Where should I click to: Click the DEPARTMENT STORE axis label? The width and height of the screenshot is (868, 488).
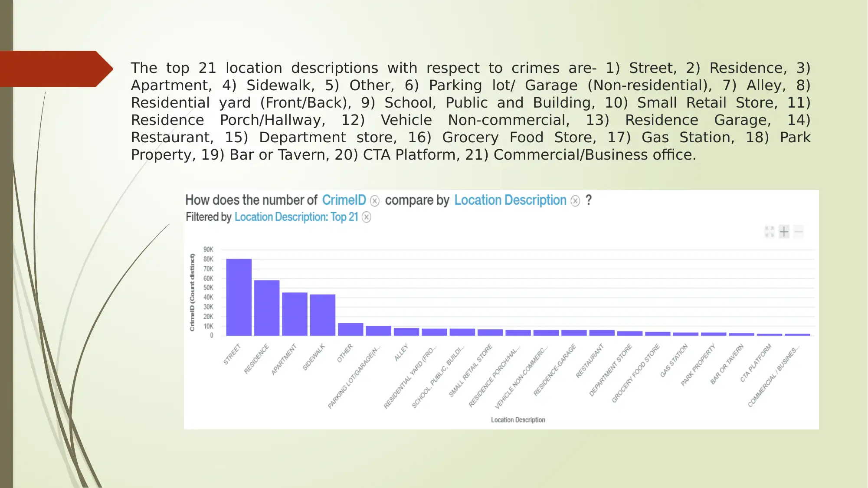610,370
